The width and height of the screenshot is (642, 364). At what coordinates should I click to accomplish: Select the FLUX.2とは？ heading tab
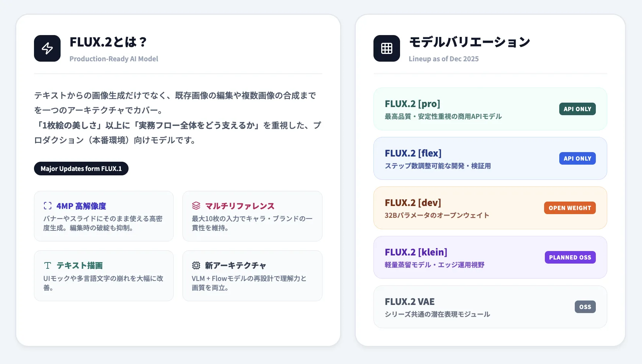[x=108, y=42]
